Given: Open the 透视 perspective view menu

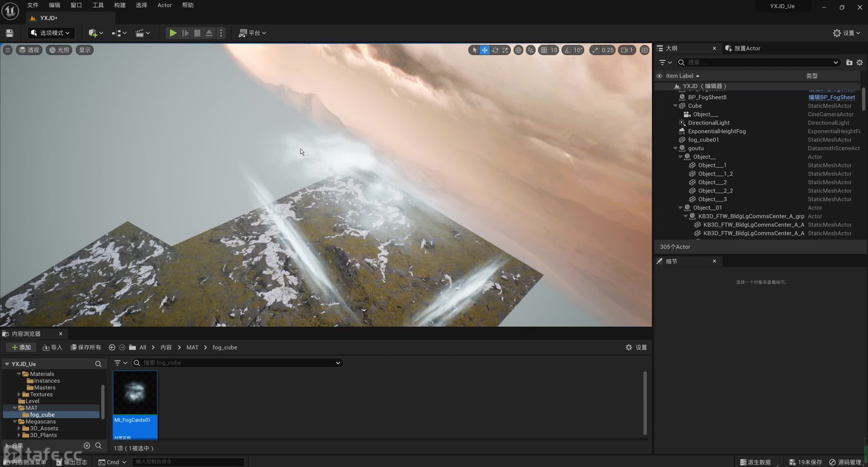Looking at the screenshot, I should pos(29,50).
